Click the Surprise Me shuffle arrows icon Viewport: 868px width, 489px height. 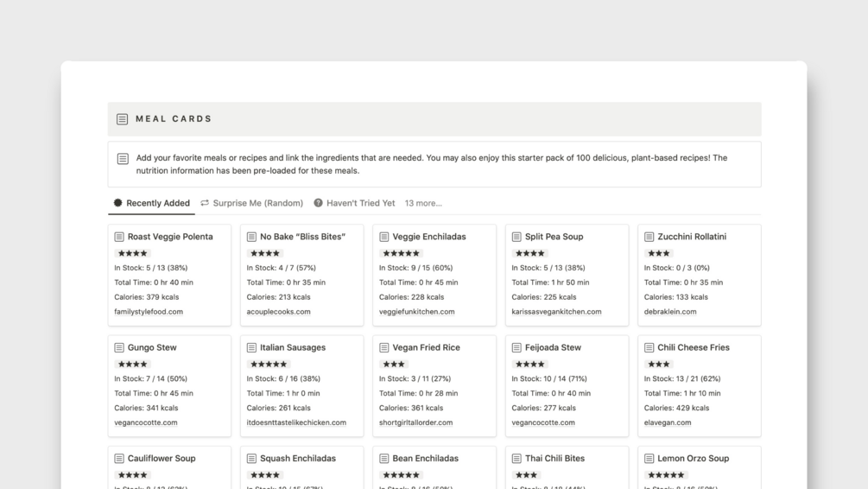click(x=205, y=203)
